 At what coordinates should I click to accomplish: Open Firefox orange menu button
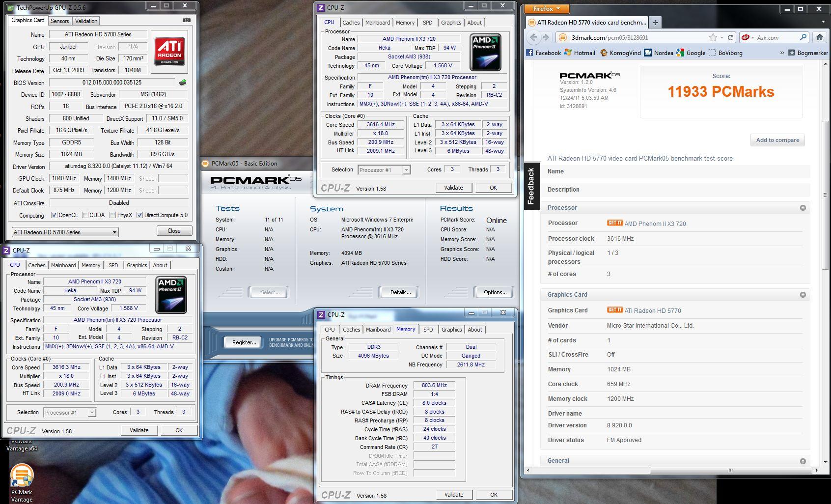(547, 8)
